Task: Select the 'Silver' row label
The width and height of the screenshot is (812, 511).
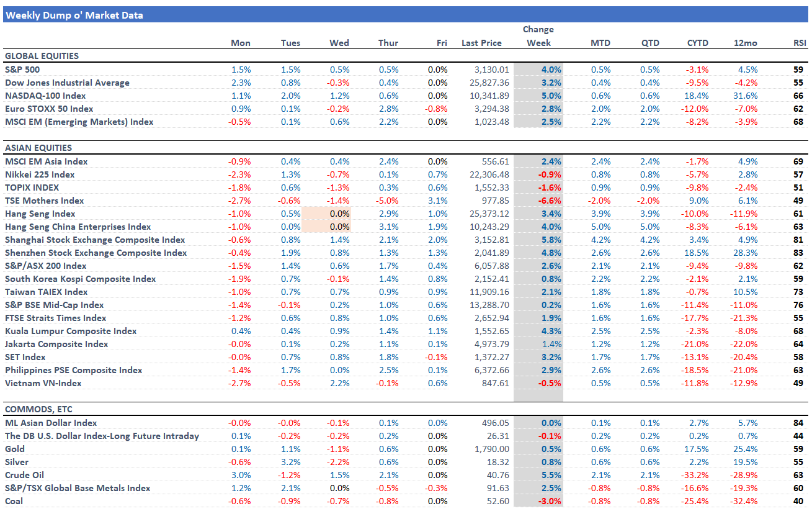Action: [17, 462]
